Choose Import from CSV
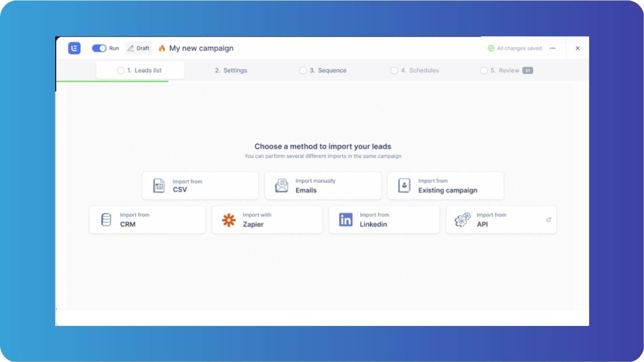 click(x=200, y=186)
